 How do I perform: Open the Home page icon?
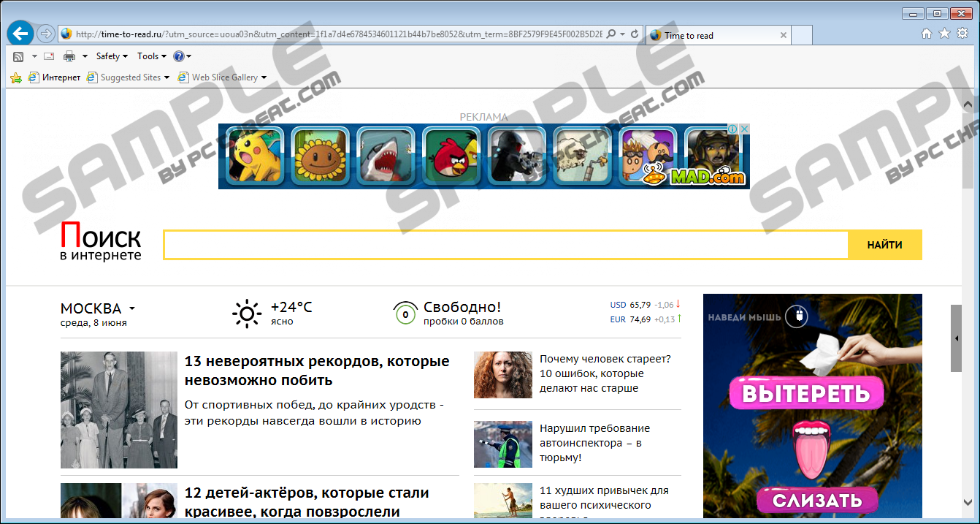(927, 34)
